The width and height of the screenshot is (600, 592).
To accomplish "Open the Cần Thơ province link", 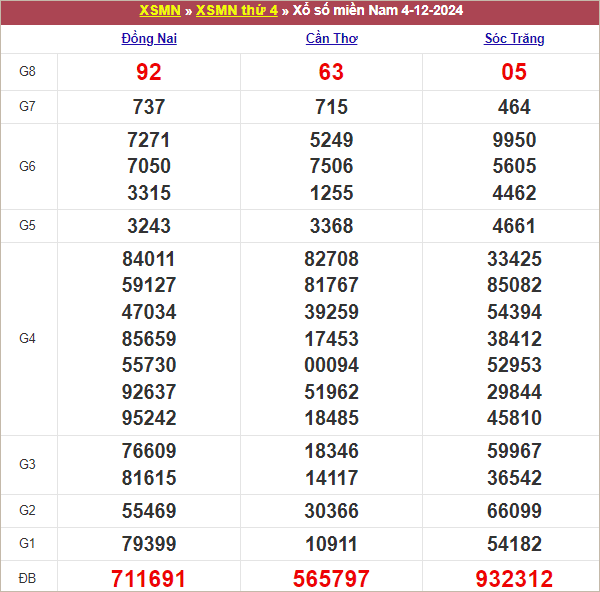I will (x=331, y=38).
